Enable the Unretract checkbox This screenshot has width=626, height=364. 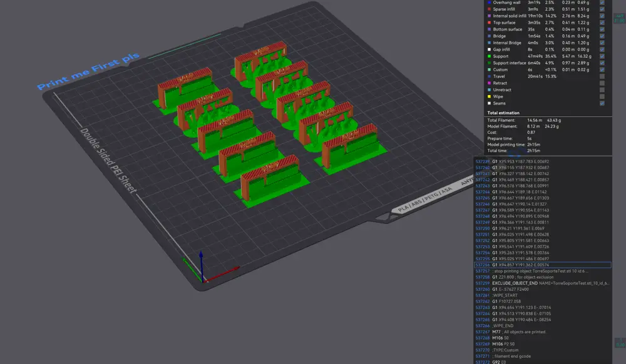[602, 89]
